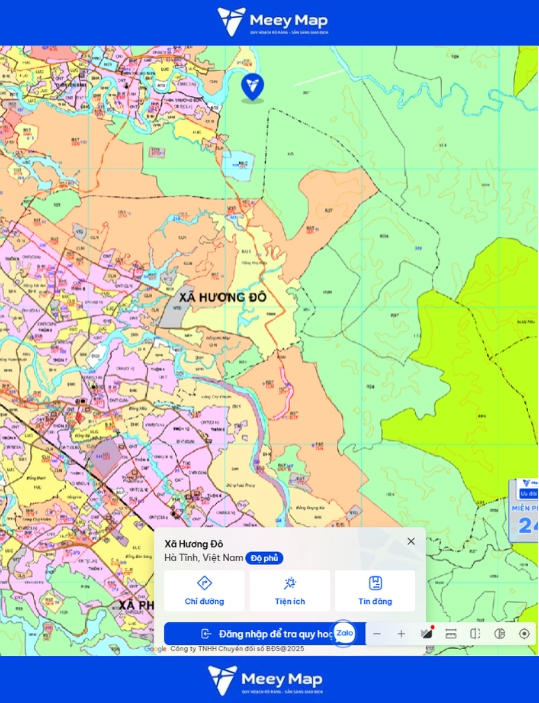Open Tin đăng listings
Screen dimensions: 539x703
(x=375, y=591)
